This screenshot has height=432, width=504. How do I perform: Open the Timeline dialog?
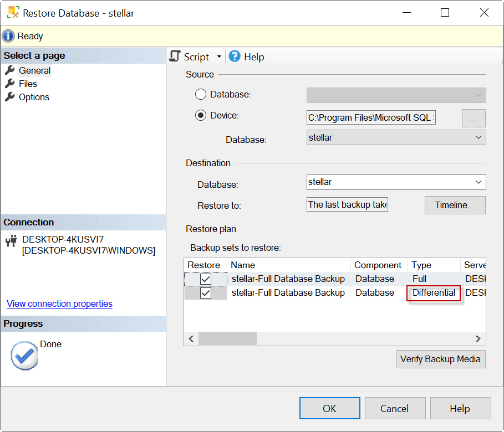(x=455, y=205)
